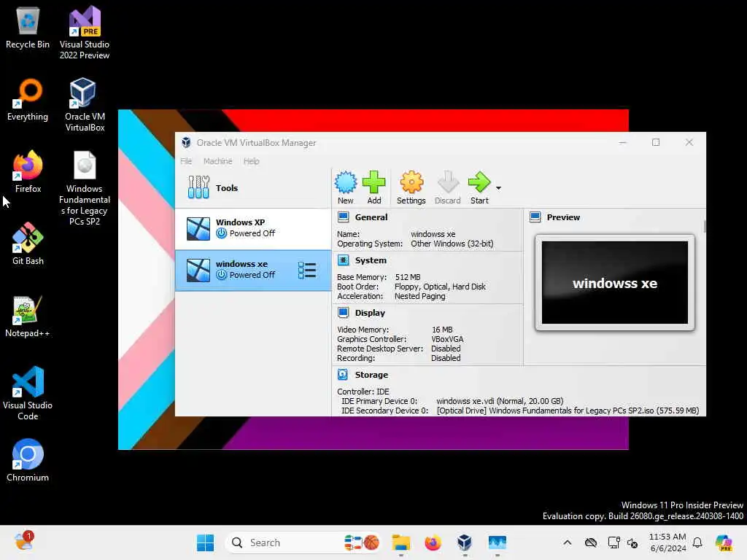Open File Explorer from the taskbar
Screen dimensions: 747x560
click(400, 542)
